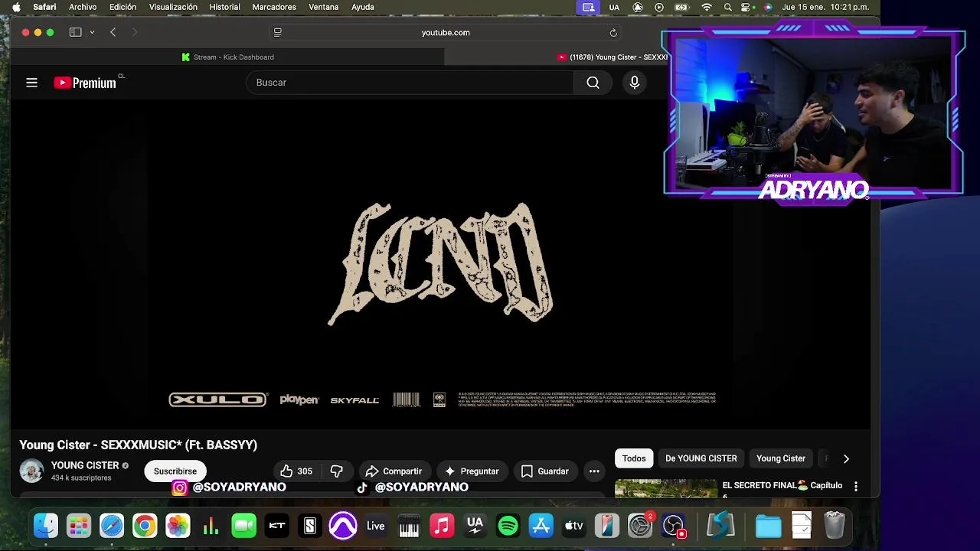
Task: Open Ableton Live from the Dock
Action: coord(376,526)
